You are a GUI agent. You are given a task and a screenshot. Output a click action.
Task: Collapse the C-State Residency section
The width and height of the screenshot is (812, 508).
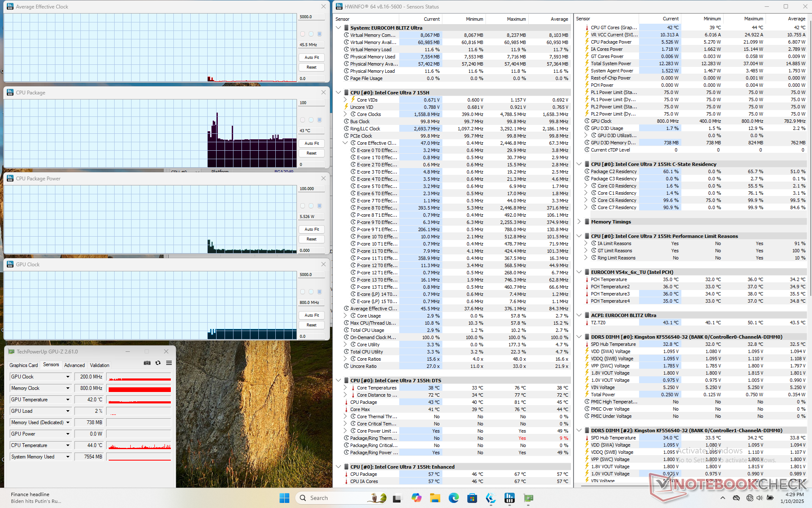[x=579, y=164]
